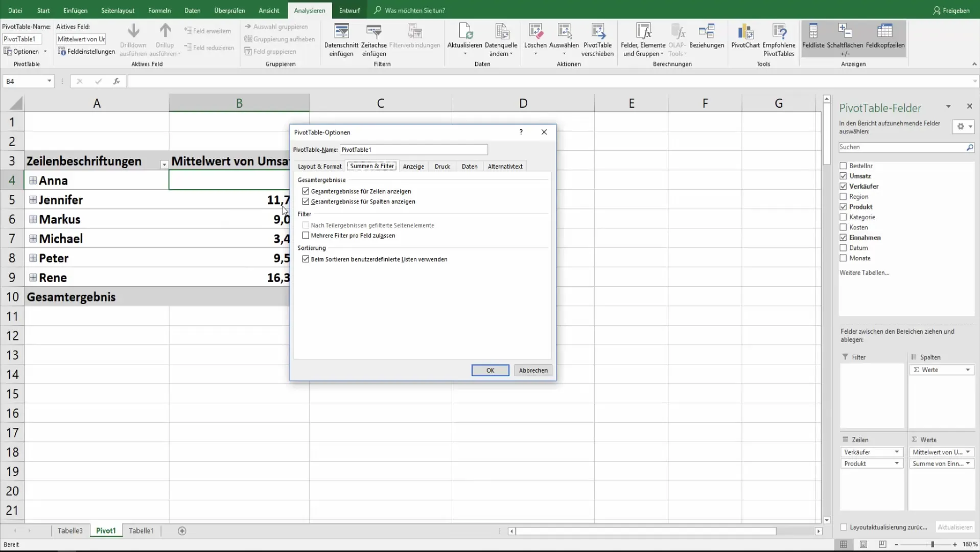980x552 pixels.
Task: Confirm dialog with OK button
Action: tap(491, 370)
